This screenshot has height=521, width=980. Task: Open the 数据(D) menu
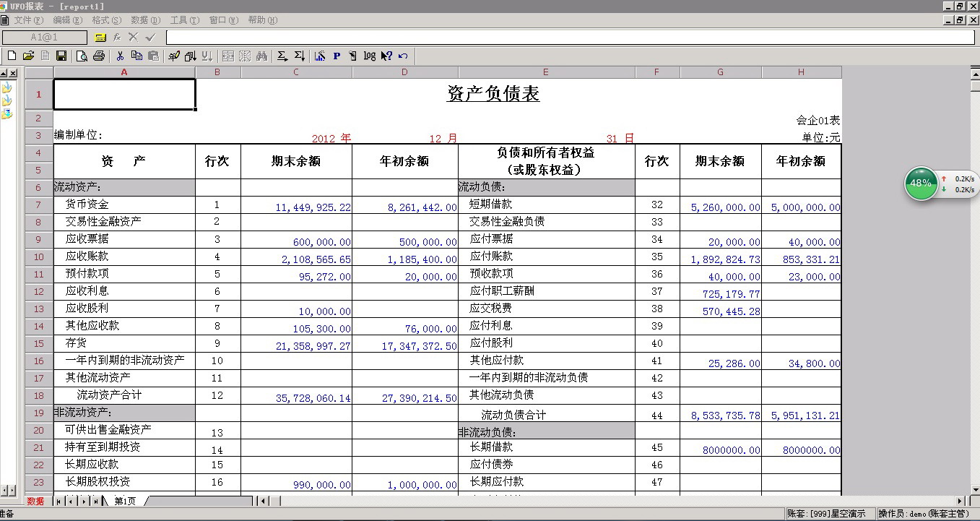click(x=146, y=20)
